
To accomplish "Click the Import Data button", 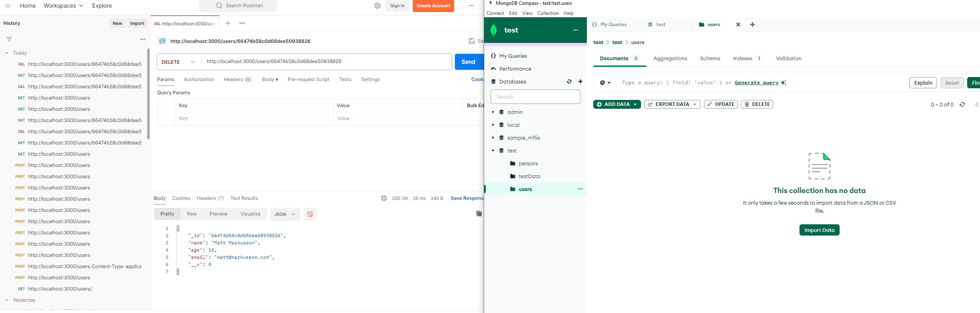I will click(819, 230).
